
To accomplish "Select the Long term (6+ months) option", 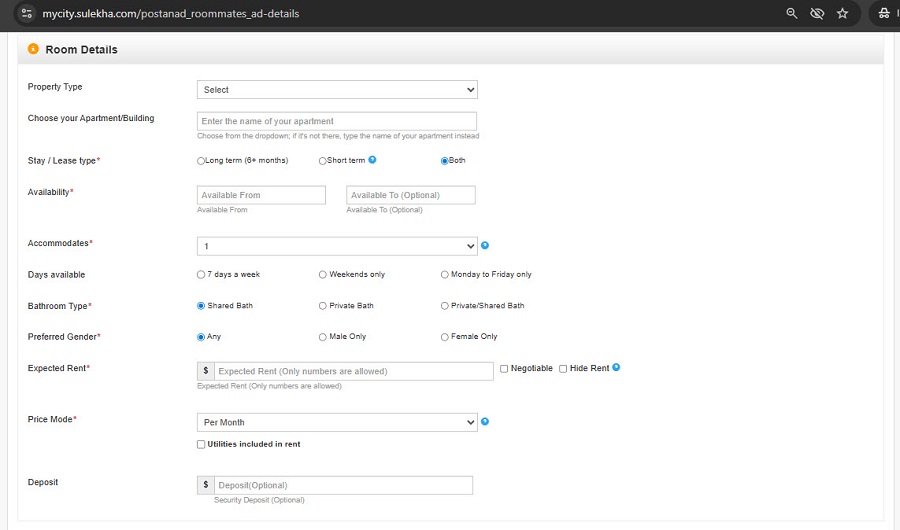I will [201, 161].
